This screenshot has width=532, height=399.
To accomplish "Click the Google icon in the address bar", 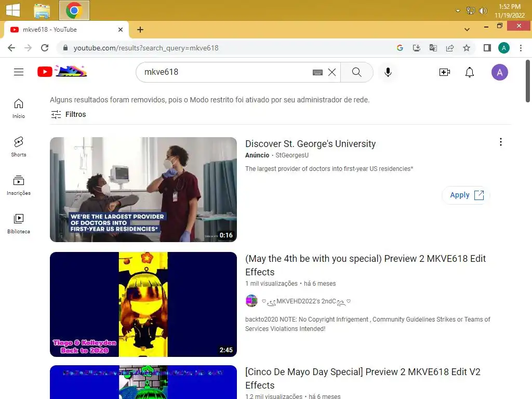I will coord(400,48).
